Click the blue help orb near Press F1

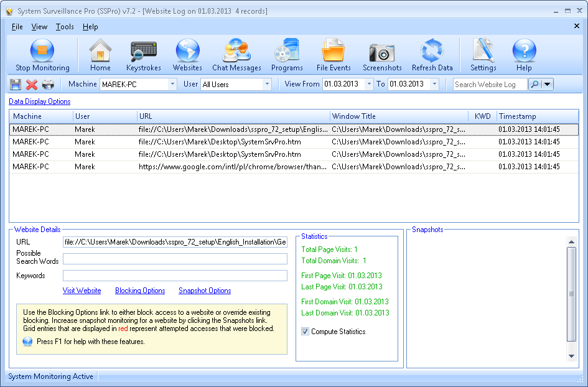coord(27,342)
